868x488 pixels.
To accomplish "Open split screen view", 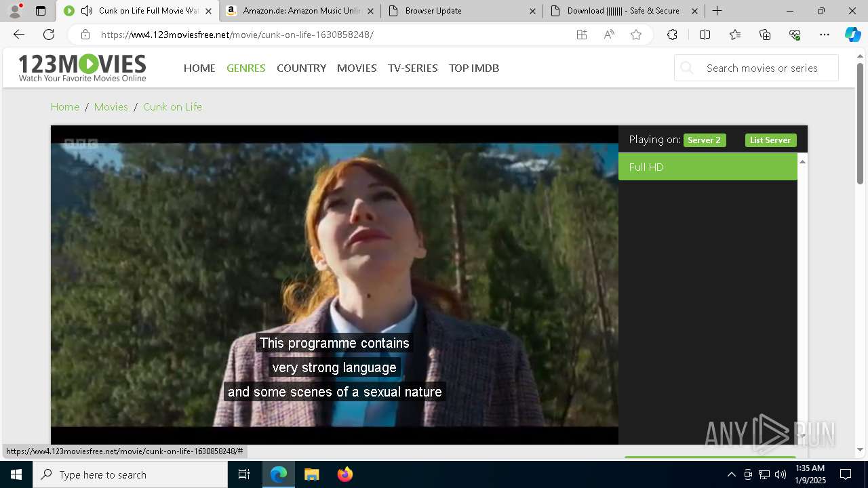I will (705, 35).
